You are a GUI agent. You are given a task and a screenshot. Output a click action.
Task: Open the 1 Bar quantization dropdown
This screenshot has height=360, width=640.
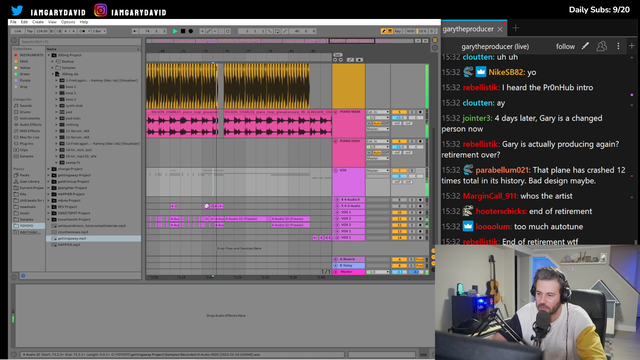(99, 31)
